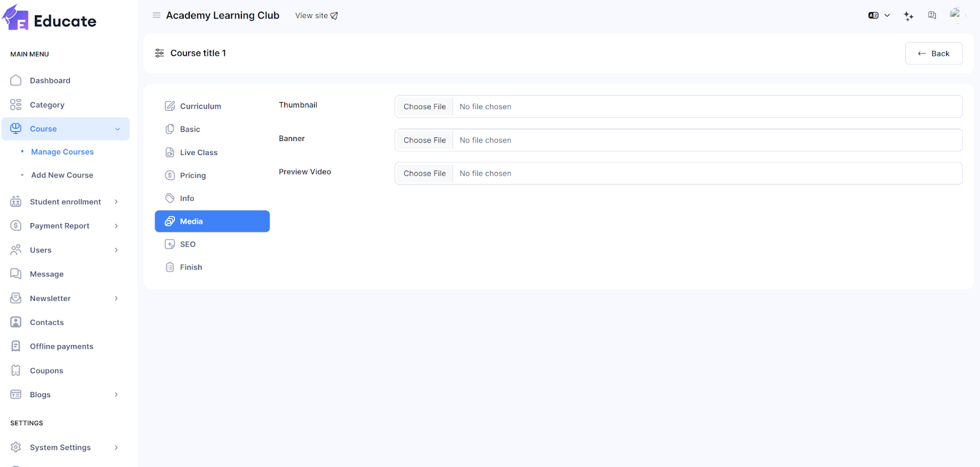The width and height of the screenshot is (980, 467).
Task: Click the Message icon in sidebar
Action: point(16,274)
